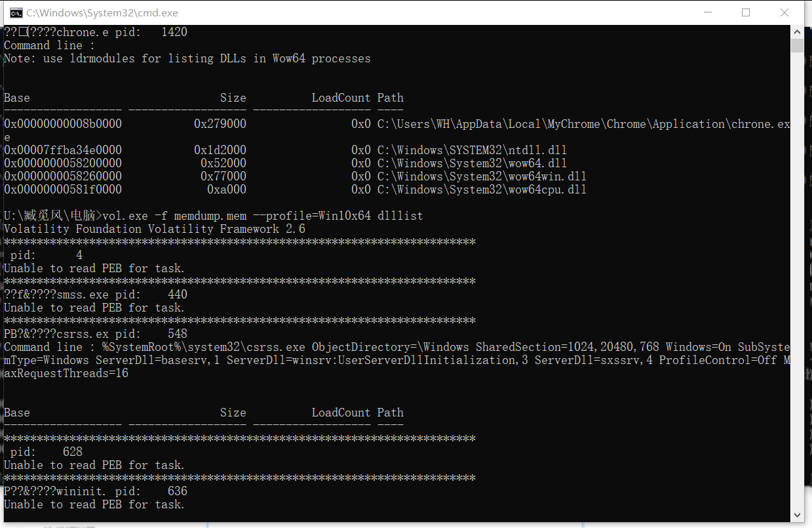812x528 pixels.
Task: Click size value 0xa000
Action: coord(227,190)
